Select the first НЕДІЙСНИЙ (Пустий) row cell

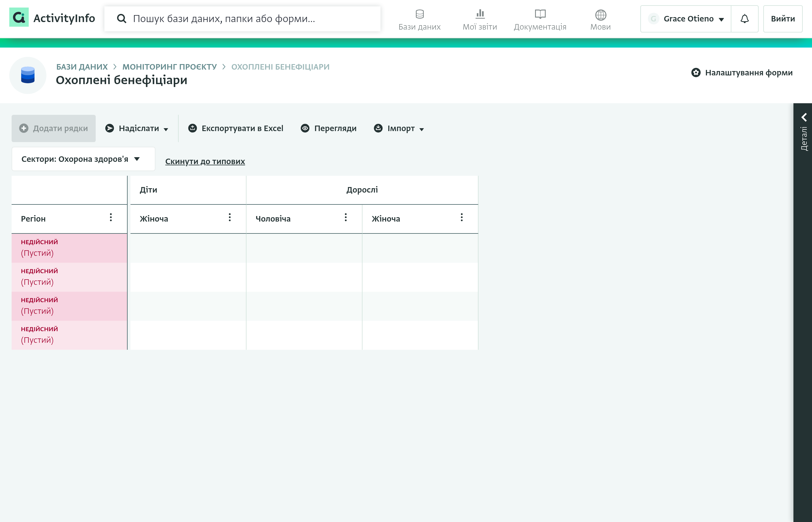tap(70, 248)
